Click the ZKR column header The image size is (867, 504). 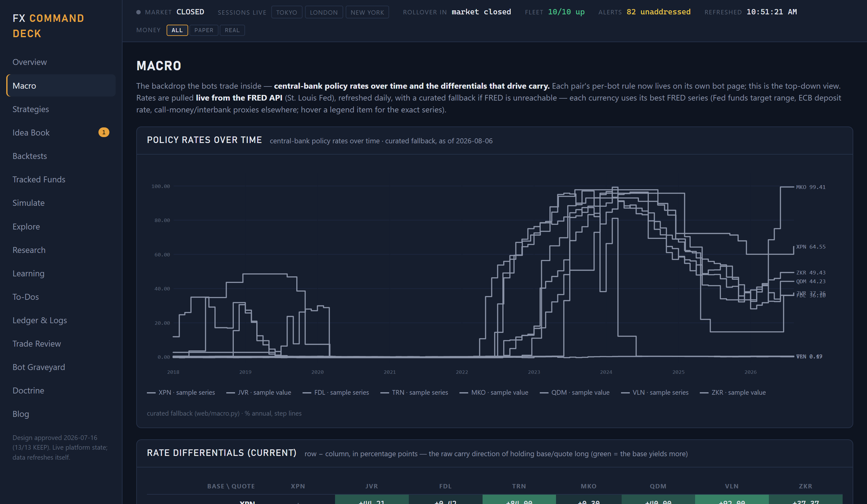pos(805,486)
